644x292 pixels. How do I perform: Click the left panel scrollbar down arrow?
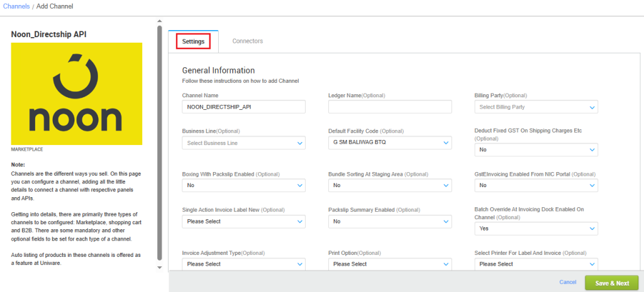(160, 268)
